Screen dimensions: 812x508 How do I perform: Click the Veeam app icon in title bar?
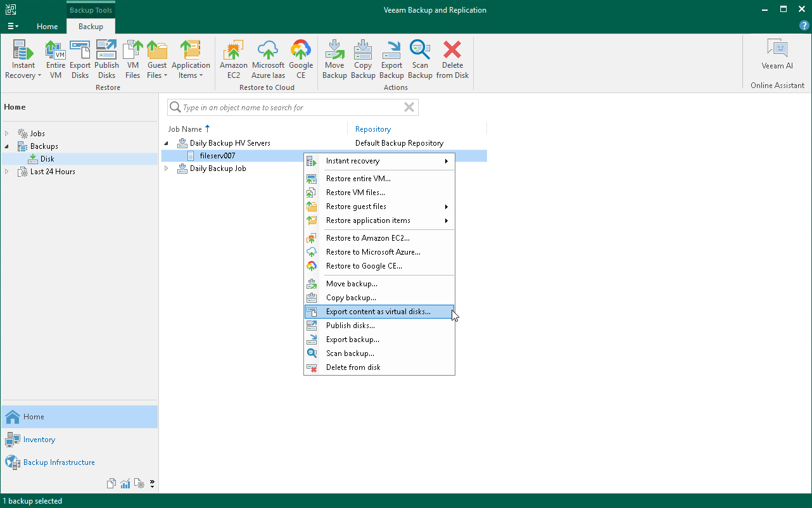[10, 10]
